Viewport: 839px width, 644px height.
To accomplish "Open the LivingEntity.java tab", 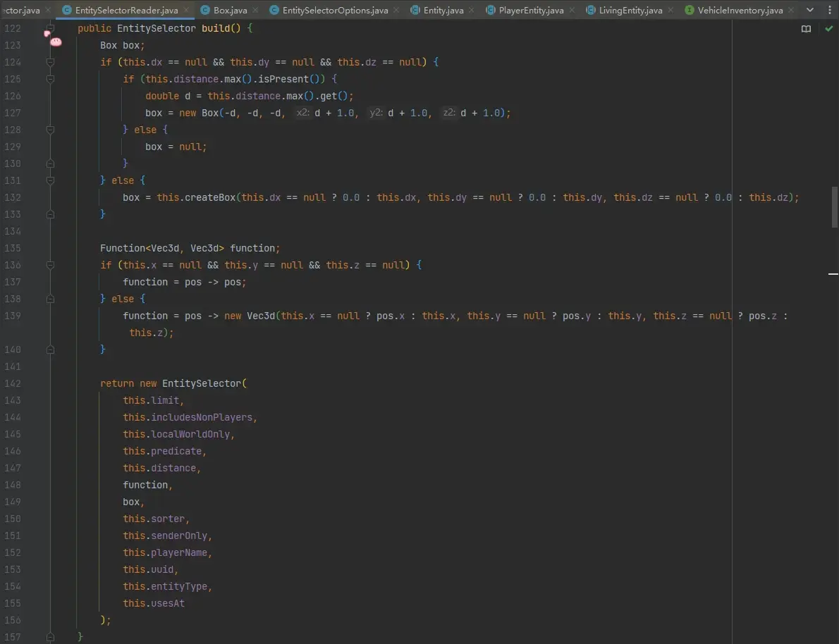I will coord(630,10).
